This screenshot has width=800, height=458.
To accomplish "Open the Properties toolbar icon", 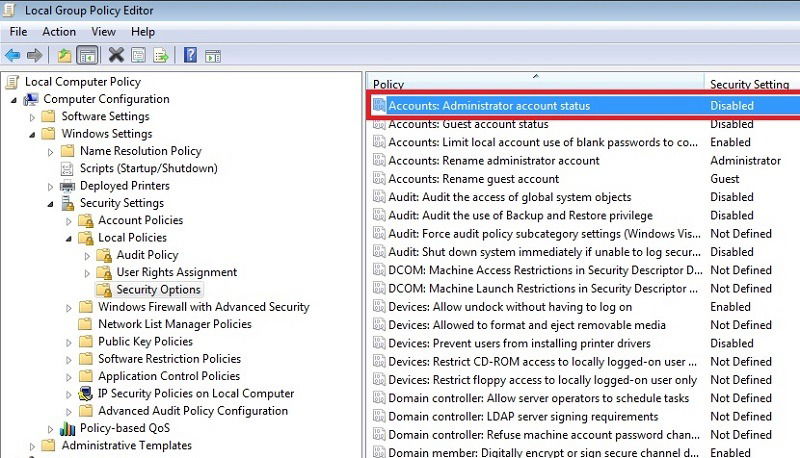I will 138,55.
